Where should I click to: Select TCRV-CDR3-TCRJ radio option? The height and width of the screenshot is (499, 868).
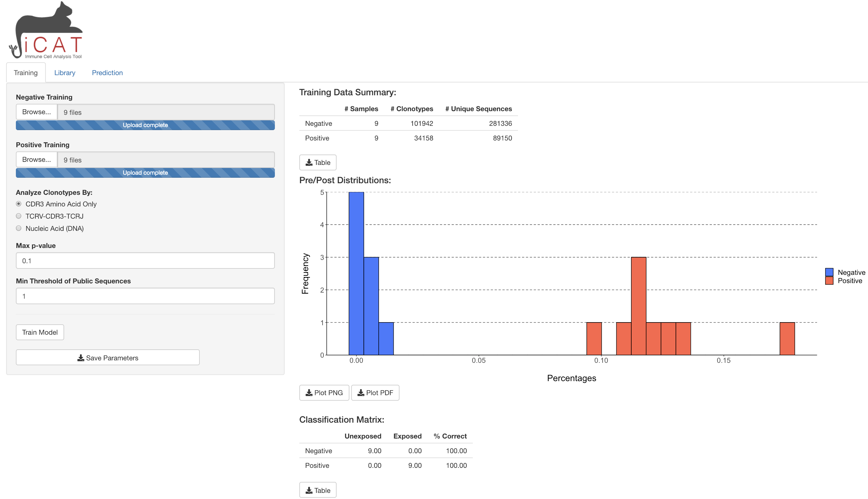[19, 216]
